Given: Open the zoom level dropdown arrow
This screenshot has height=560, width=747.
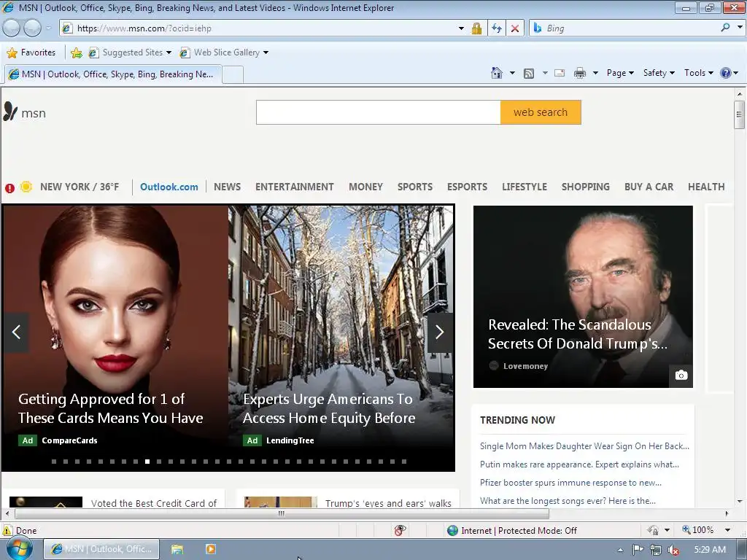Looking at the screenshot, I should (727, 530).
